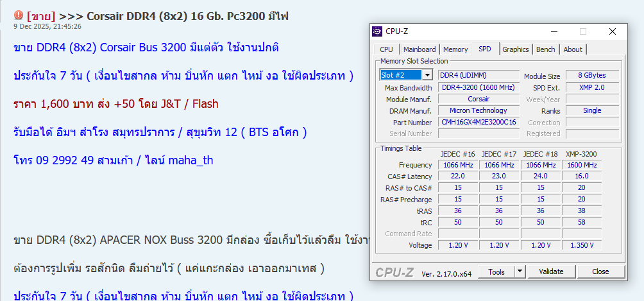The width and height of the screenshot is (644, 301).
Task: Minimize the CPU-Z window
Action: pyautogui.click(x=554, y=31)
